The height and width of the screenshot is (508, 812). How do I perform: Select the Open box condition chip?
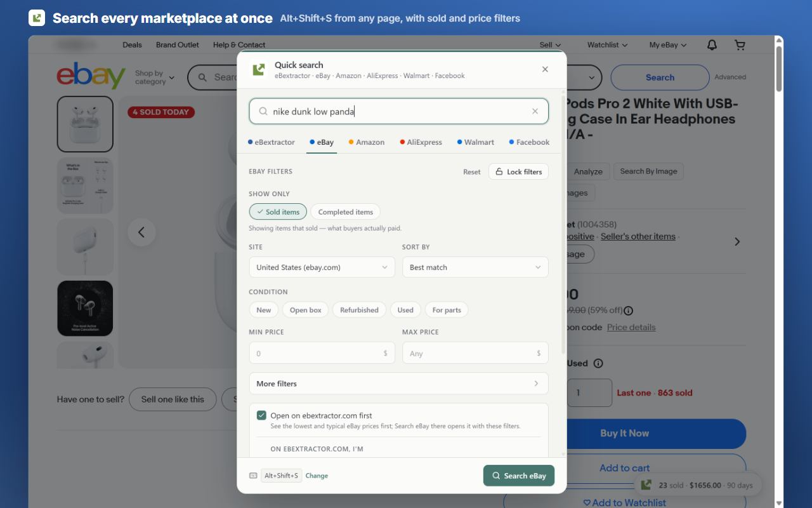tap(306, 310)
